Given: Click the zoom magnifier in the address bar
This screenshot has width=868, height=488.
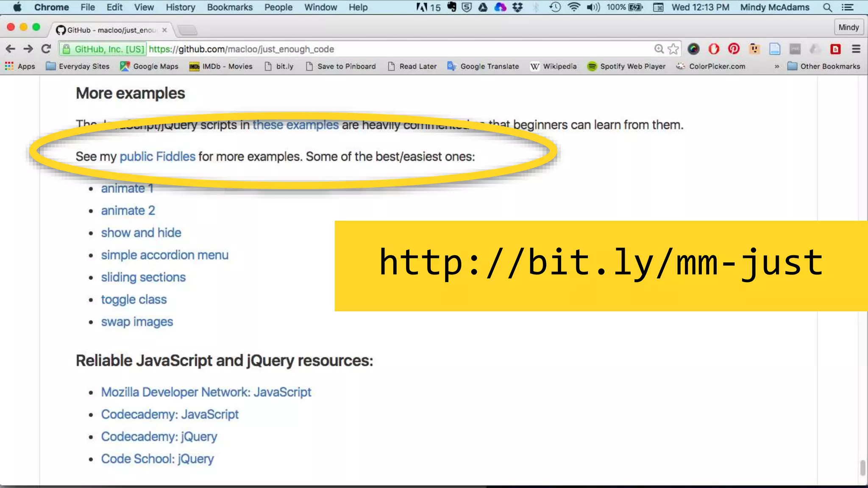Looking at the screenshot, I should tap(659, 49).
